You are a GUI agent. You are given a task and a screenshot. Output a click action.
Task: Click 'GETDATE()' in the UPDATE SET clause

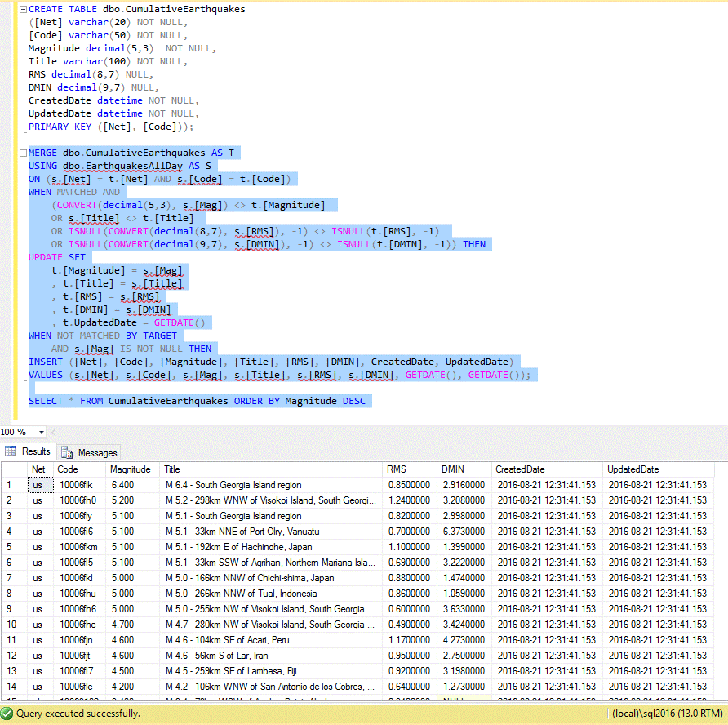[x=180, y=322]
